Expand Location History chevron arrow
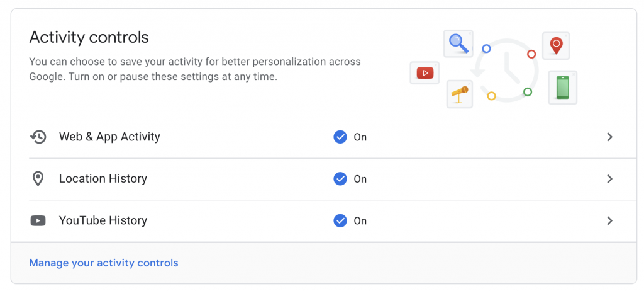This screenshot has width=644, height=291. (x=610, y=179)
